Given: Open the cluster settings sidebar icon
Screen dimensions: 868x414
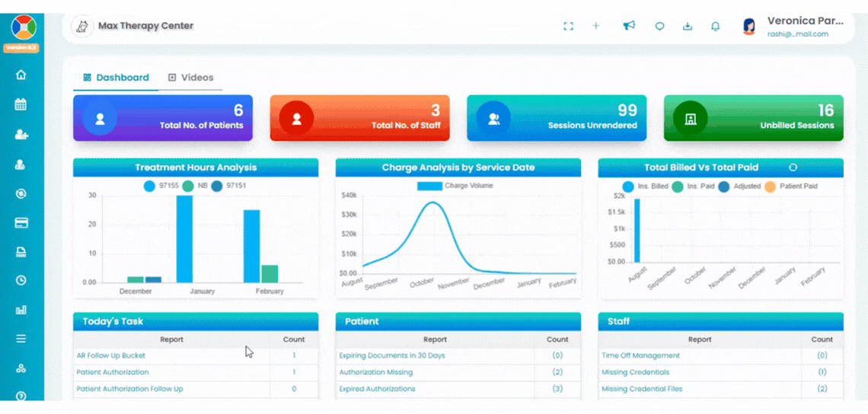Looking at the screenshot, I should 21,368.
